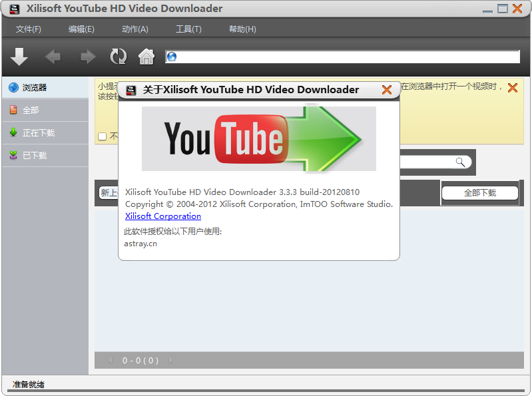Click the 0 - 0 ( 0 ) pager text
Viewport: 532px width, 396px height.
(140, 361)
